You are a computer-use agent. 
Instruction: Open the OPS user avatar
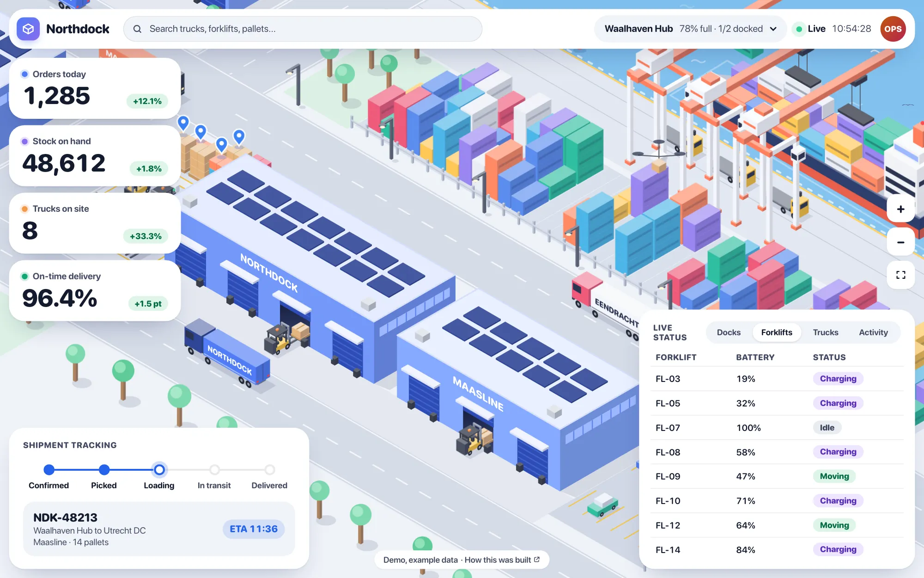point(893,29)
